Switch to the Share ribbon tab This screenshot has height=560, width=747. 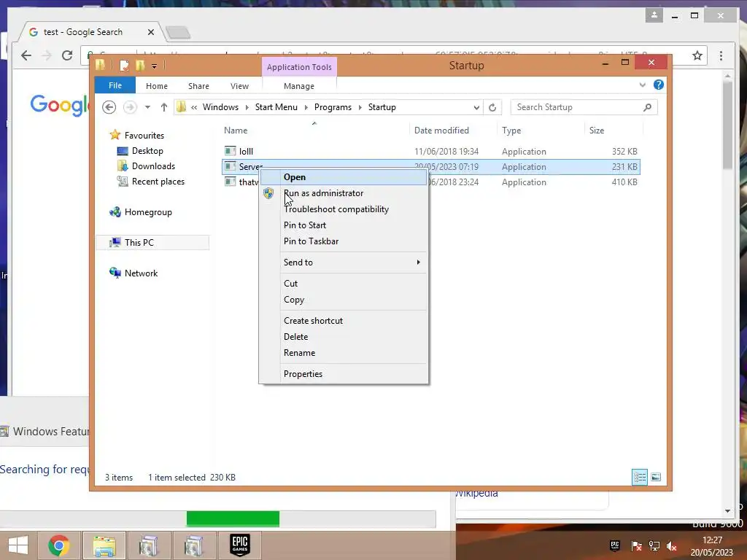tap(198, 86)
